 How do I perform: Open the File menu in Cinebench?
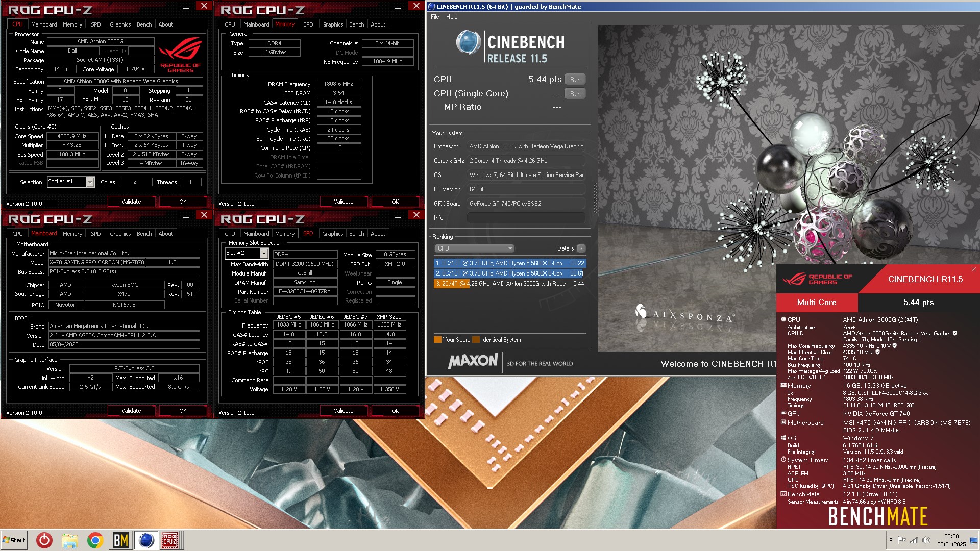pyautogui.click(x=435, y=17)
